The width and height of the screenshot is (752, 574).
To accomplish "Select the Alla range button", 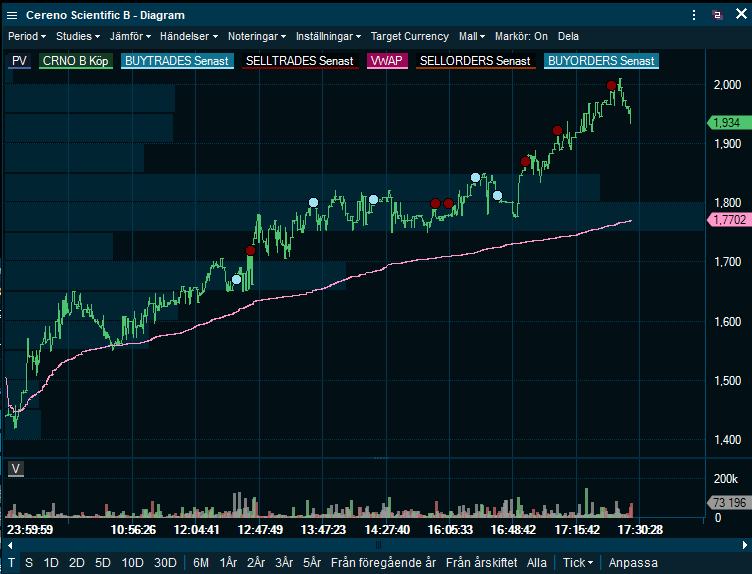I will (x=537, y=562).
